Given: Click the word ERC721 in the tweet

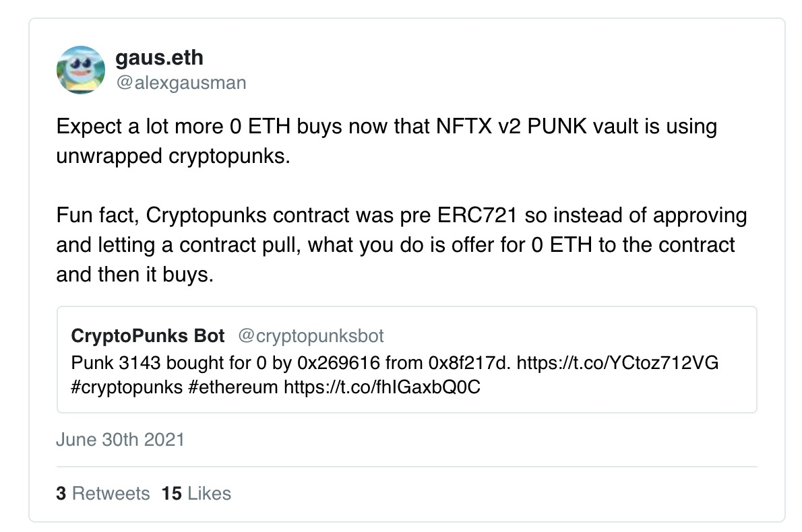Looking at the screenshot, I should (x=477, y=215).
